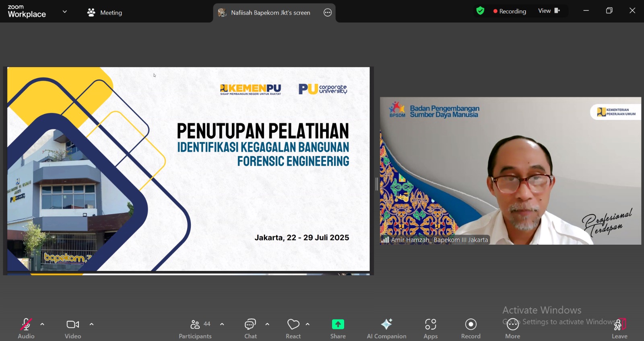
Task: Open the Participants panel
Action: tap(195, 329)
